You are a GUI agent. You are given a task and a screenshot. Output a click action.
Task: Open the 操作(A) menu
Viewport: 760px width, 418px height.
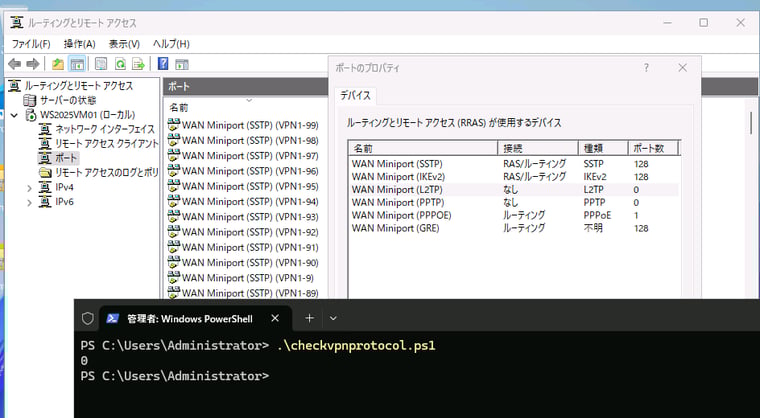click(79, 44)
